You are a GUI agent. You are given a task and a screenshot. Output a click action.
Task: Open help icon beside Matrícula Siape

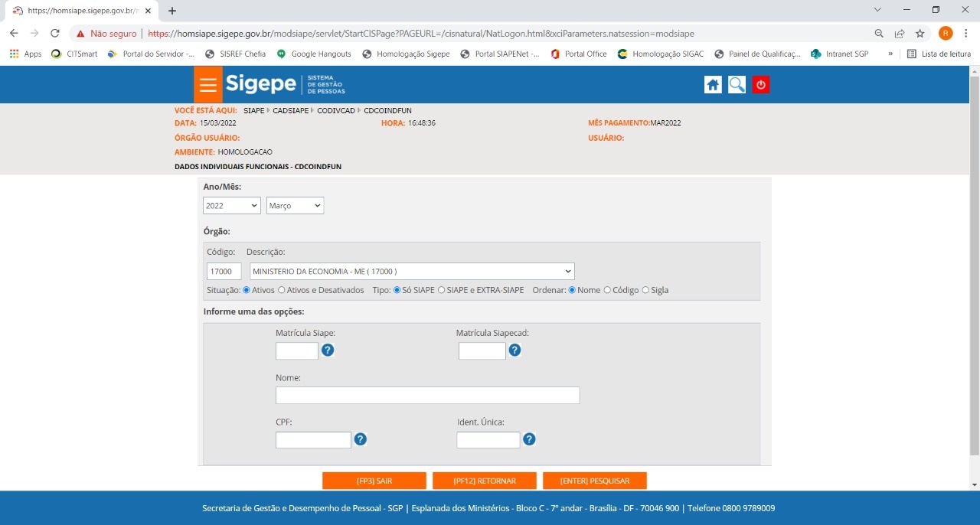328,351
